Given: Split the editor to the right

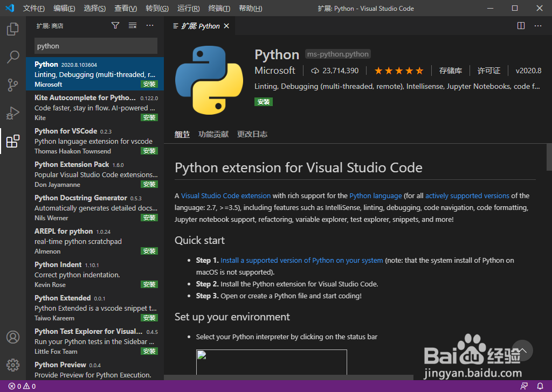Looking at the screenshot, I should click(521, 26).
